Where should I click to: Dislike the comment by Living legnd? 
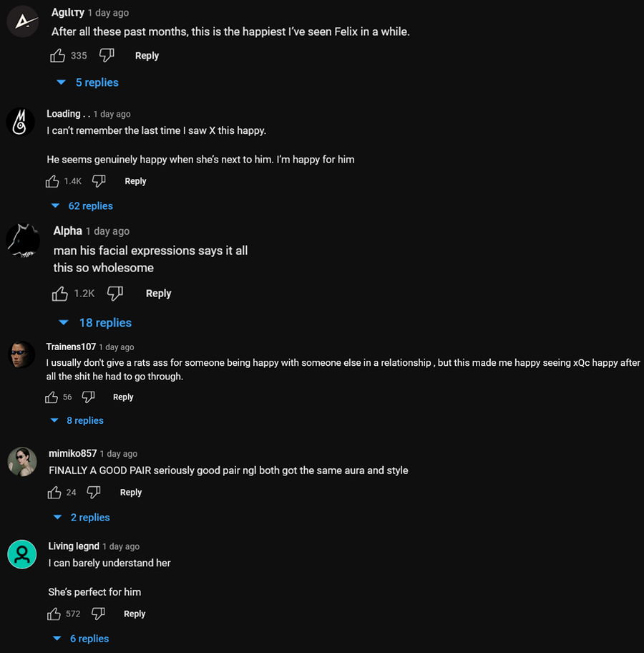98,614
